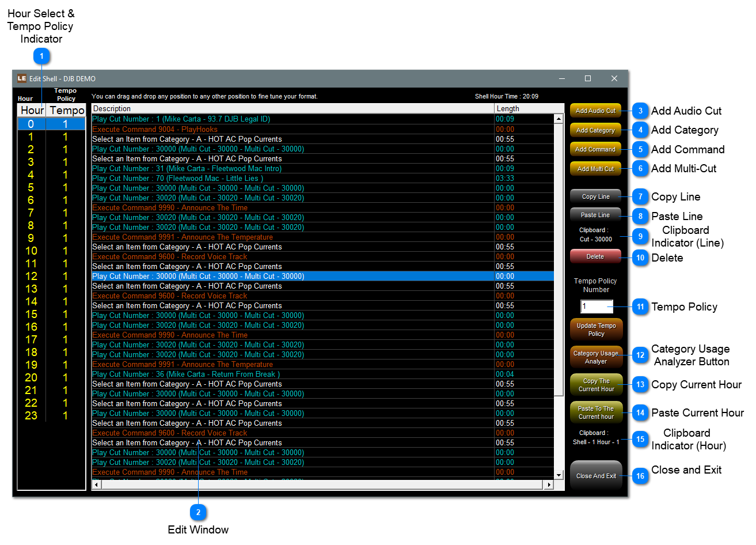The width and height of the screenshot is (756, 545).
Task: Click the Paste Line button
Action: click(595, 215)
